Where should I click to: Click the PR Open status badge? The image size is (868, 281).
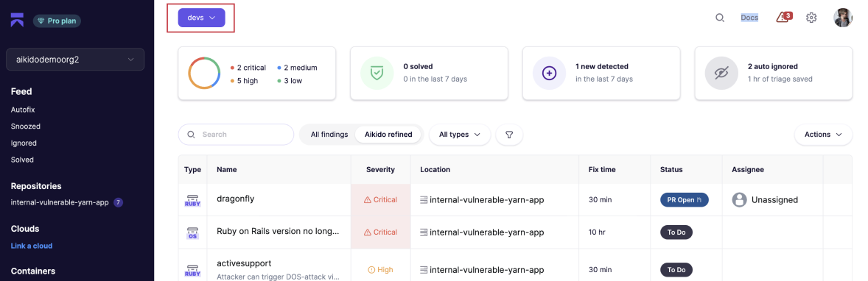coord(685,199)
